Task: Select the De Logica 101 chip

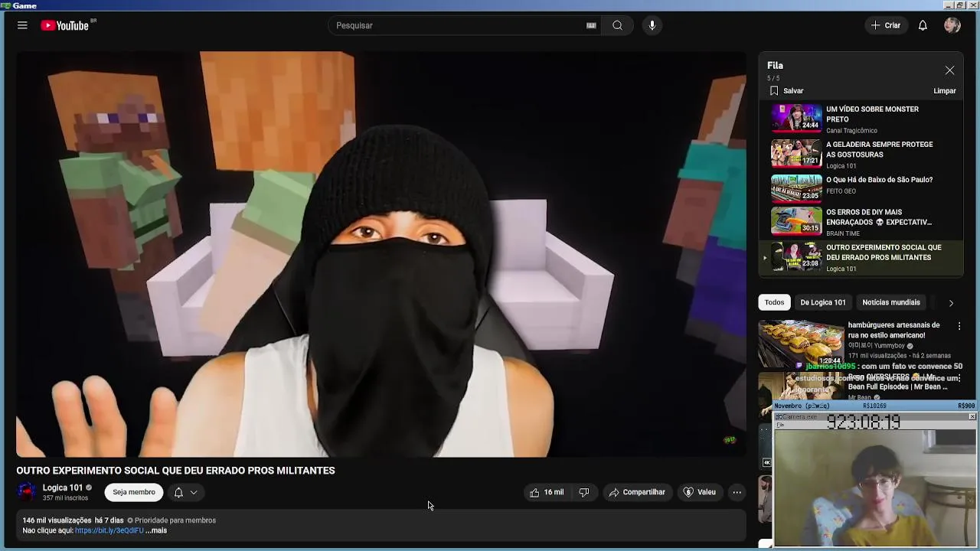Action: pyautogui.click(x=823, y=302)
